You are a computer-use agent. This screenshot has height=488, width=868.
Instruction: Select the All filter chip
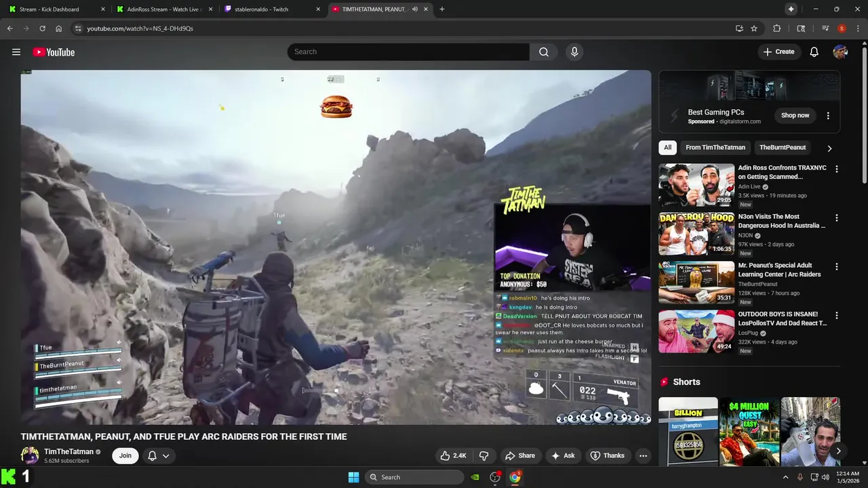pos(668,148)
